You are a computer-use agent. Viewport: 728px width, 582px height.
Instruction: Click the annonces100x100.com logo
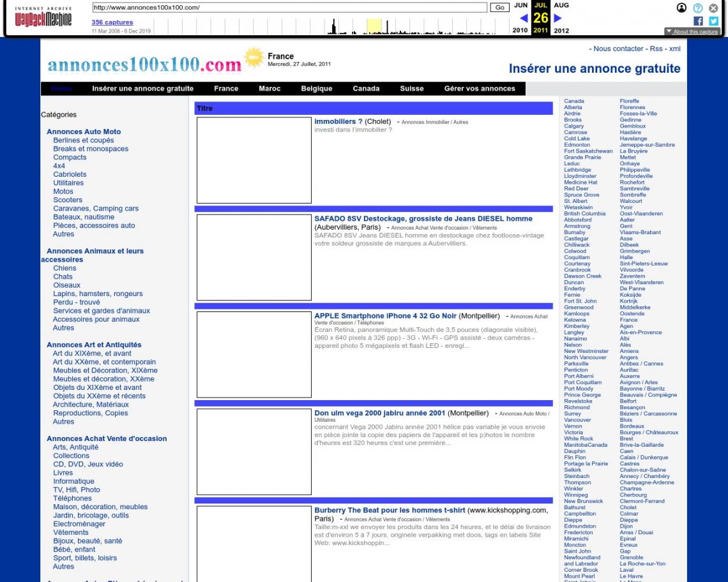click(144, 64)
